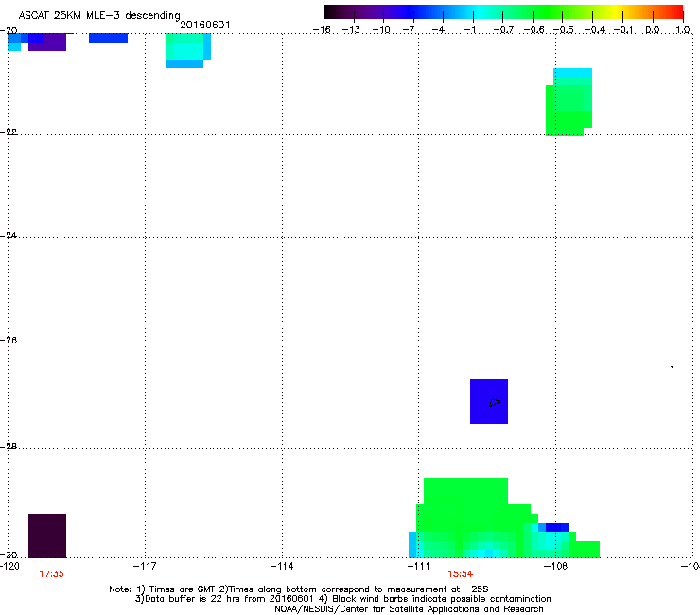Click the colorbar value -10
This screenshot has width=700, height=615.
pos(381,30)
